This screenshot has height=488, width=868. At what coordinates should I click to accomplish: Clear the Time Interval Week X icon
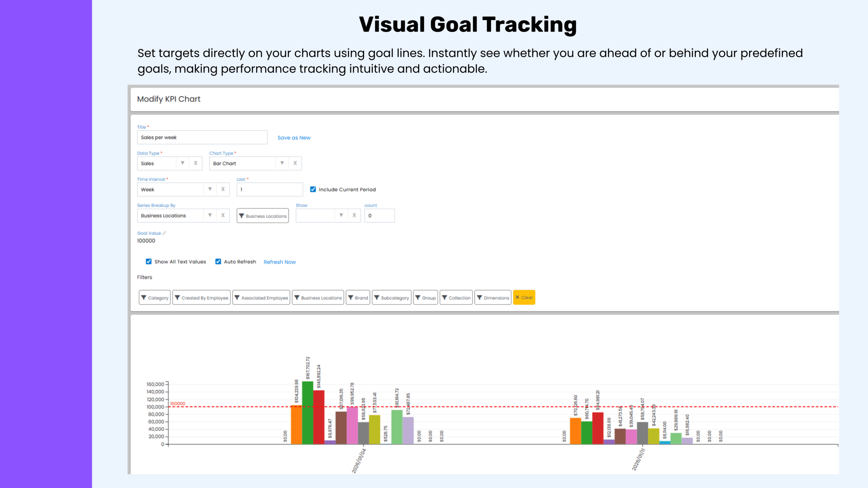pyautogui.click(x=223, y=189)
